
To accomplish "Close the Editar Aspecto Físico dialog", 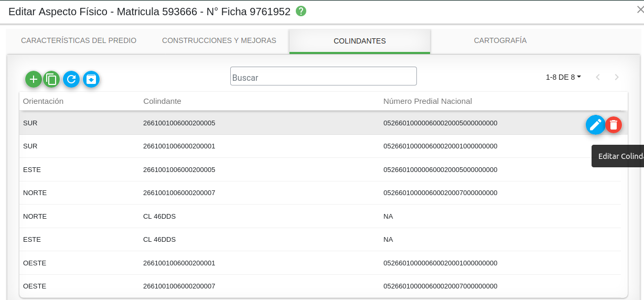I will click(640, 9).
